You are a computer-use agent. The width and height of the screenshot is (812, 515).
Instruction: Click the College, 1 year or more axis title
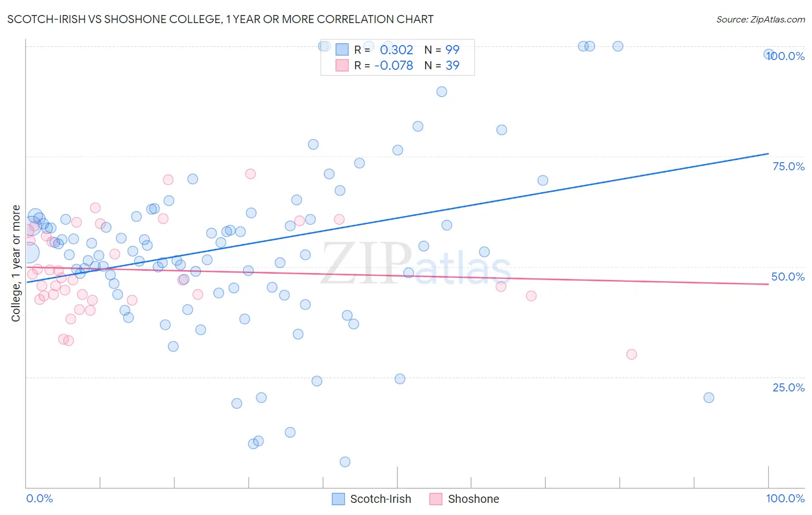pyautogui.click(x=16, y=263)
